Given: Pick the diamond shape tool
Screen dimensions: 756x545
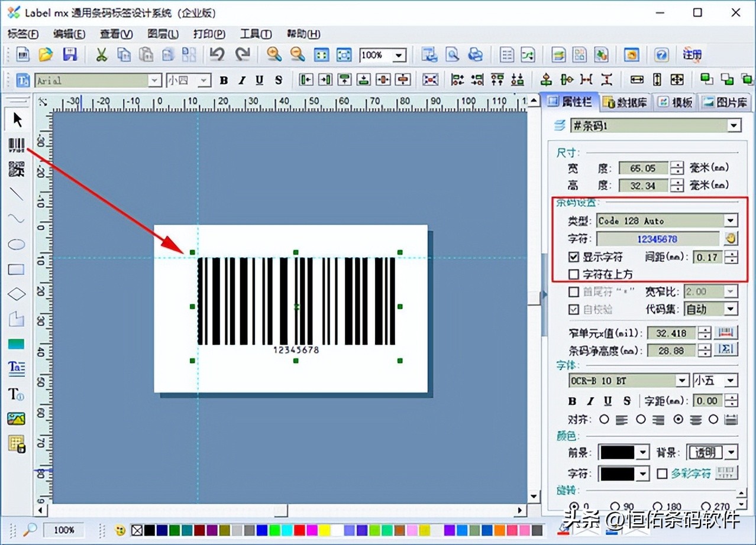Looking at the screenshot, I should 17,294.
